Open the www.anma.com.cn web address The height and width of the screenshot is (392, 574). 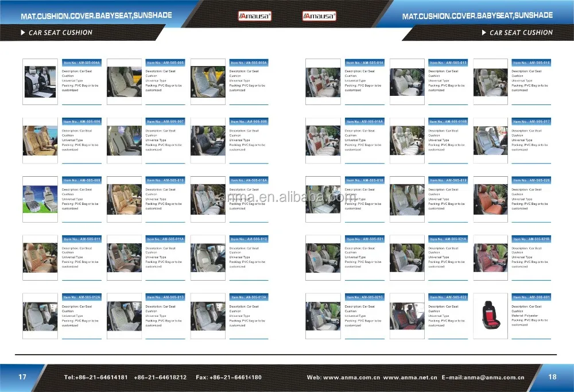pyautogui.click(x=352, y=377)
